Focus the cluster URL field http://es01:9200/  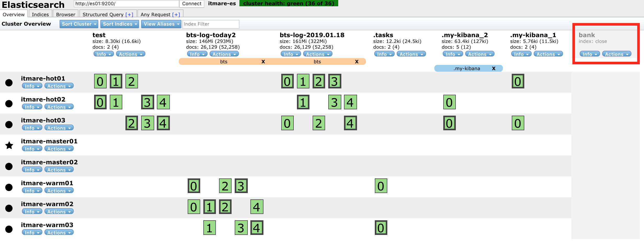(x=126, y=4)
